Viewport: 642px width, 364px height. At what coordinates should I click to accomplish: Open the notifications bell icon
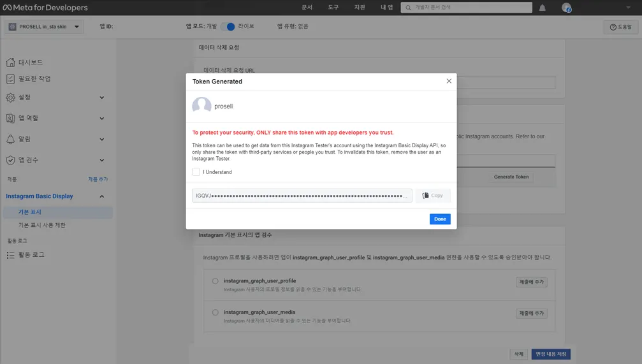(x=542, y=8)
